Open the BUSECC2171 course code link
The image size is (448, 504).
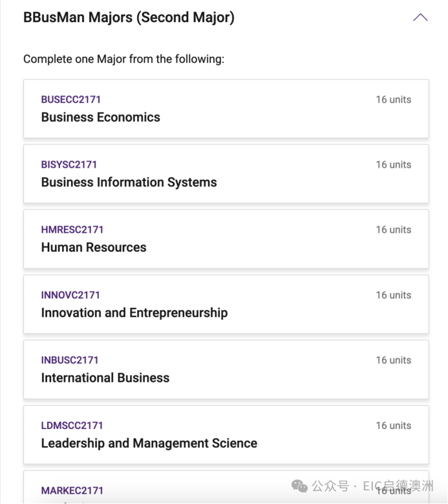click(71, 100)
